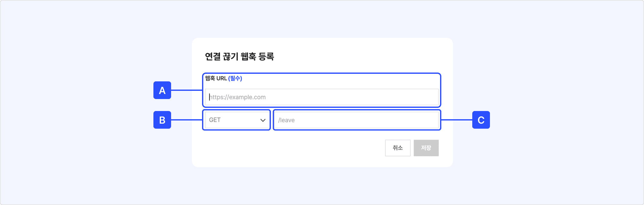This screenshot has height=205, width=644.
Task: Click the 연결 끊기 웹훅 등록 title
Action: click(239, 57)
